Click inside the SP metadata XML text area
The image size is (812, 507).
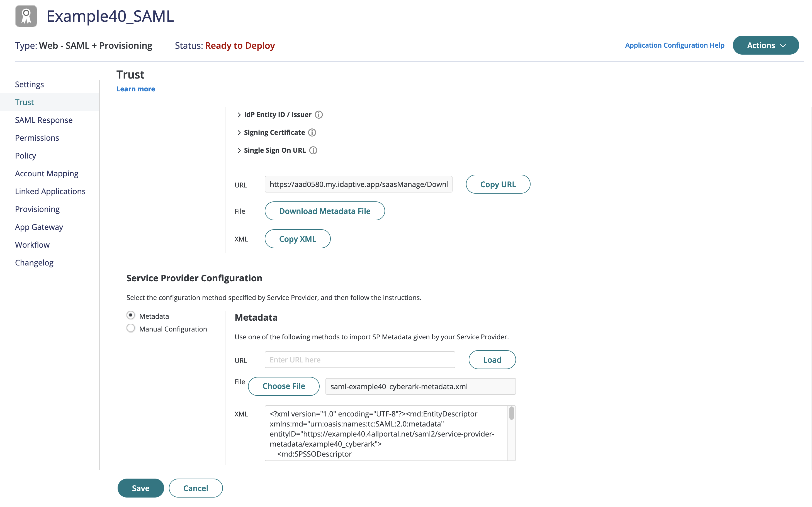386,433
